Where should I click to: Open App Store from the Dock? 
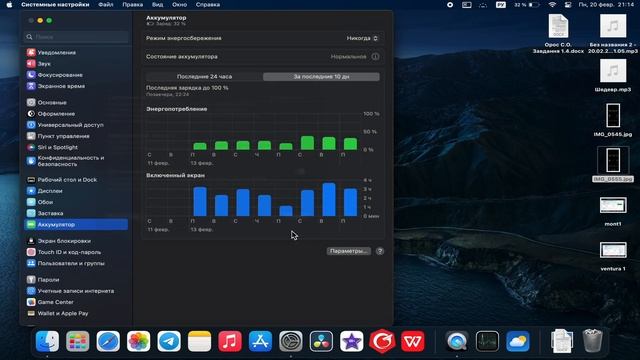[x=260, y=341]
